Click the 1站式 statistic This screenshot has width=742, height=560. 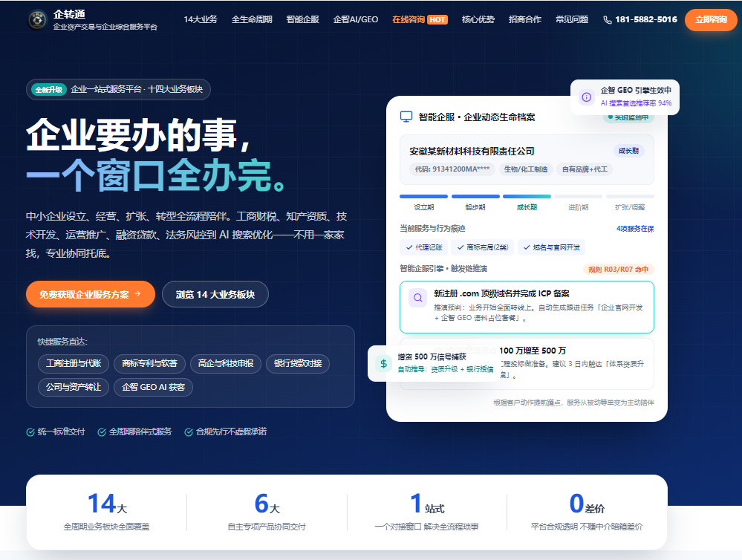click(x=427, y=512)
